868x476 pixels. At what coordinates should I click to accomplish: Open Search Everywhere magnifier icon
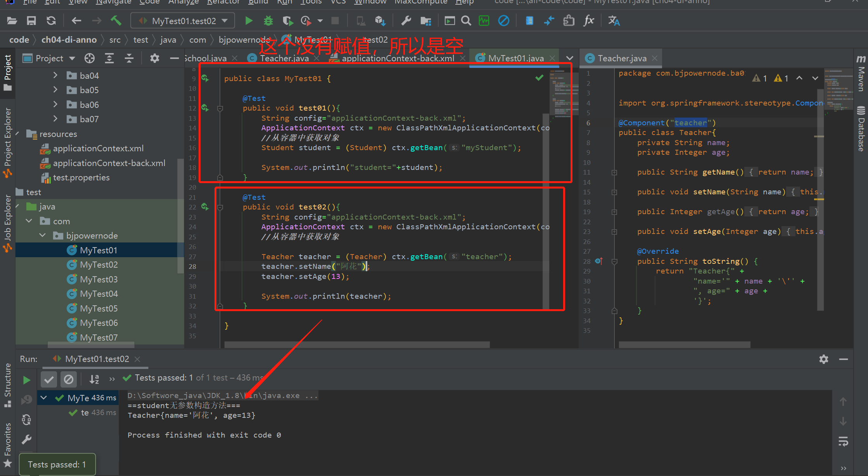click(x=466, y=21)
